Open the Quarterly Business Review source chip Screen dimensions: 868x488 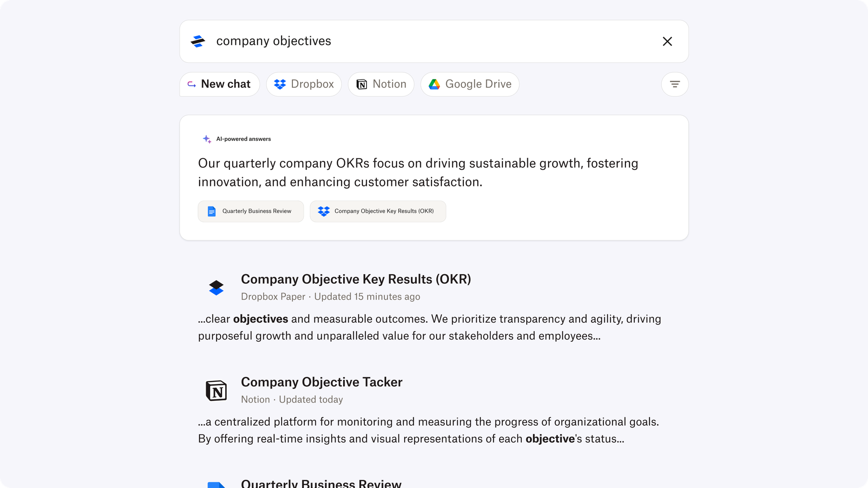[x=250, y=211]
